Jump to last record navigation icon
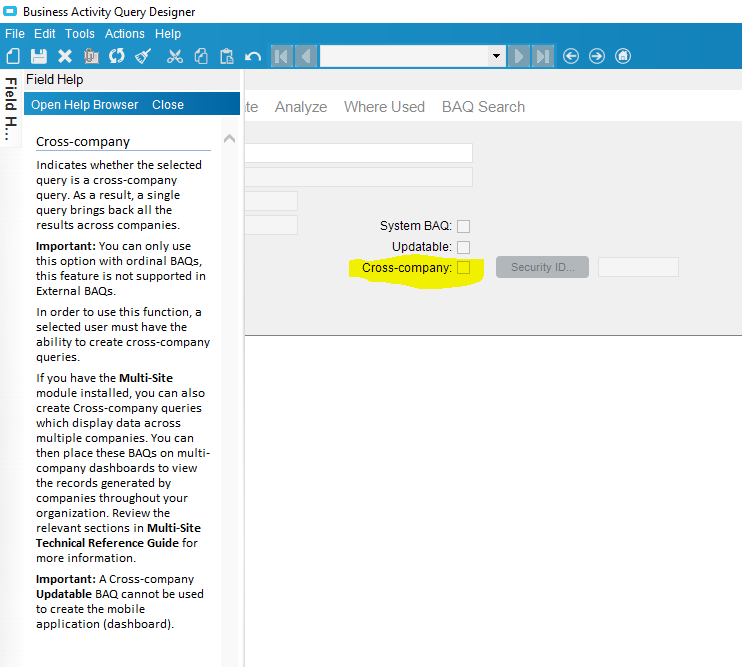Viewport: 742px width, 667px height. pyautogui.click(x=543, y=57)
